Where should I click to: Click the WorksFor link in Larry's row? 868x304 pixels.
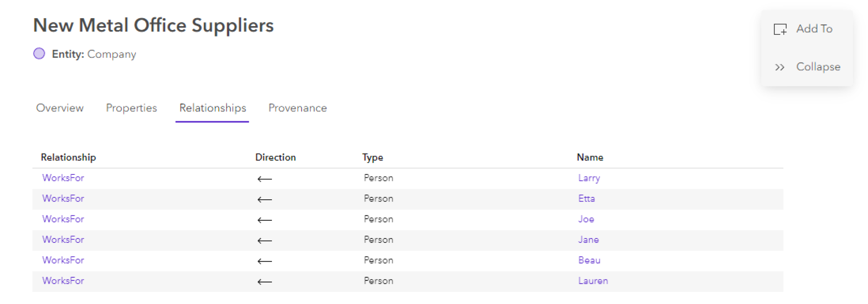pyautogui.click(x=63, y=178)
